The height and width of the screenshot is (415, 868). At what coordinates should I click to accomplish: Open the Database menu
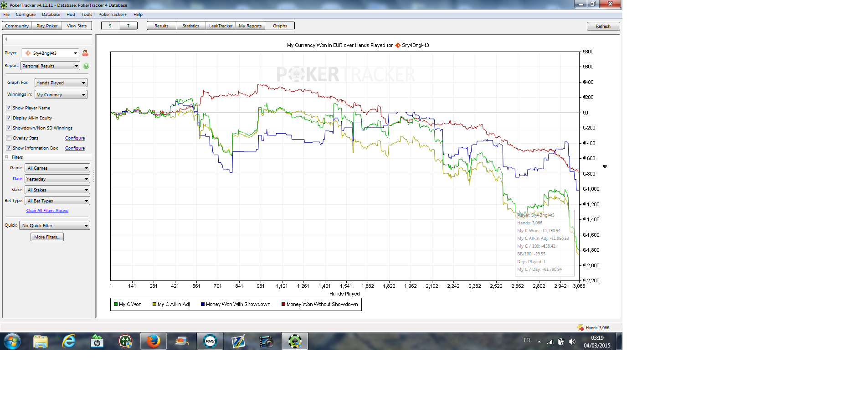51,15
